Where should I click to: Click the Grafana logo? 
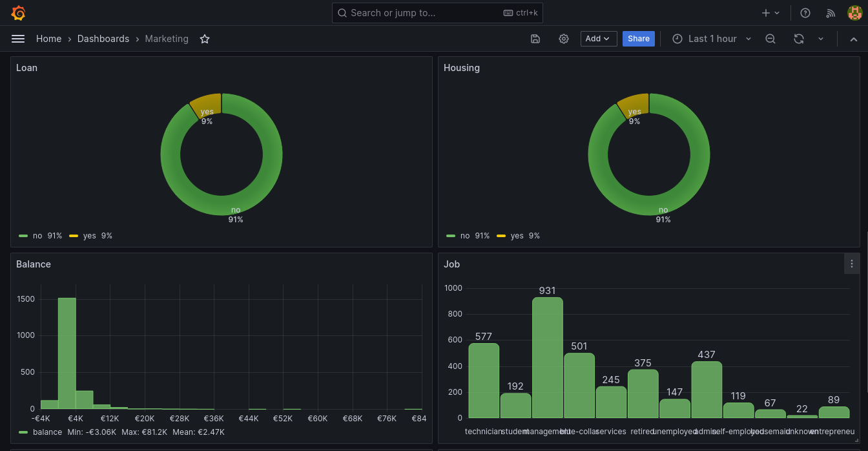pos(18,12)
